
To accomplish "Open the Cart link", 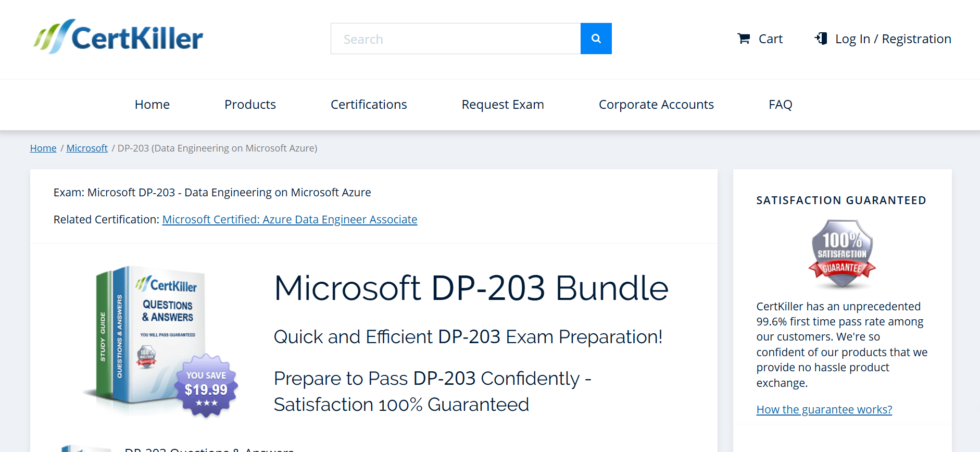I will [770, 39].
